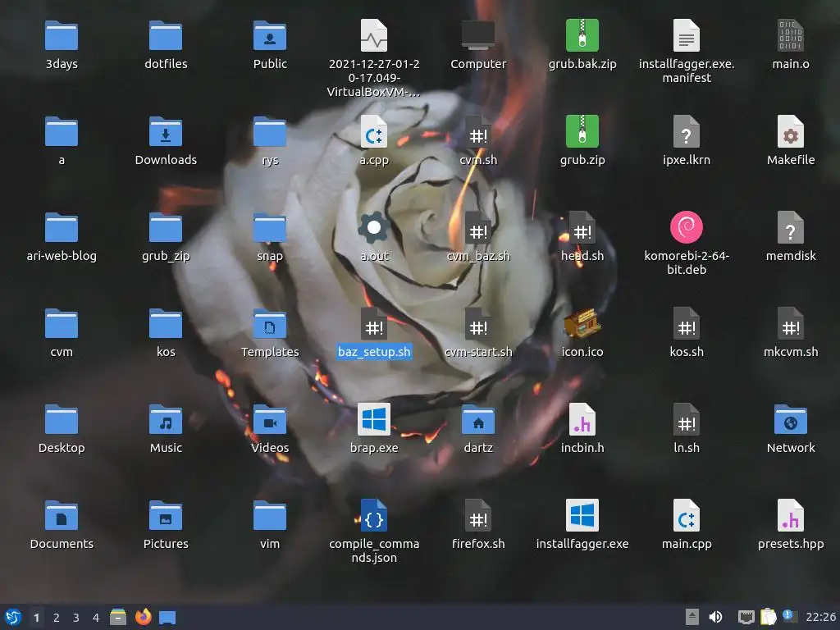Select the grub.bak.zip archive
The width and height of the screenshot is (840, 630).
point(582,36)
